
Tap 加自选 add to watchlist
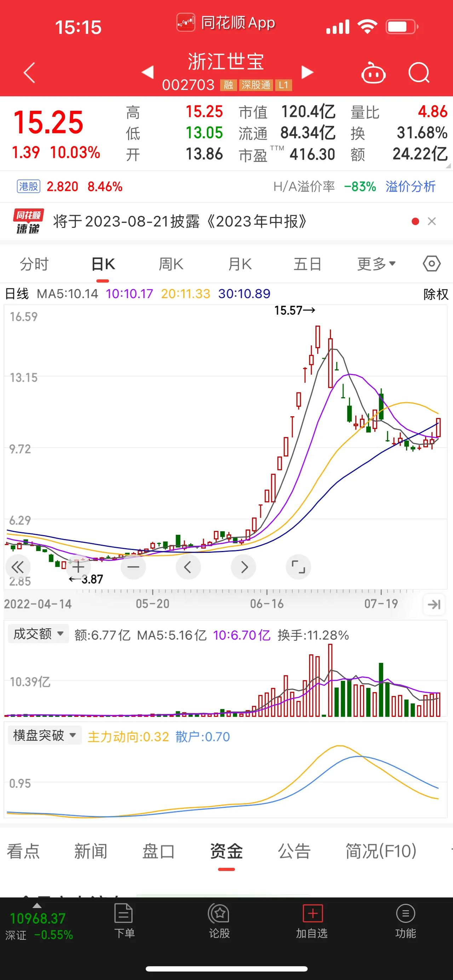pyautogui.click(x=312, y=921)
